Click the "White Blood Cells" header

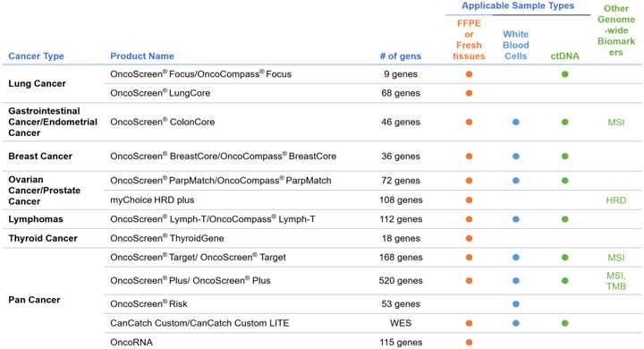coord(516,46)
